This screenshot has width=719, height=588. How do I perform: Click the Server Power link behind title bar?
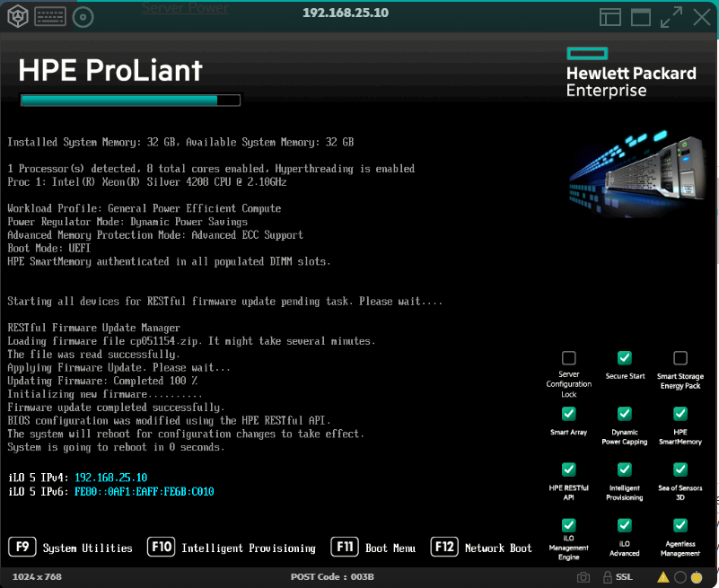(x=185, y=8)
